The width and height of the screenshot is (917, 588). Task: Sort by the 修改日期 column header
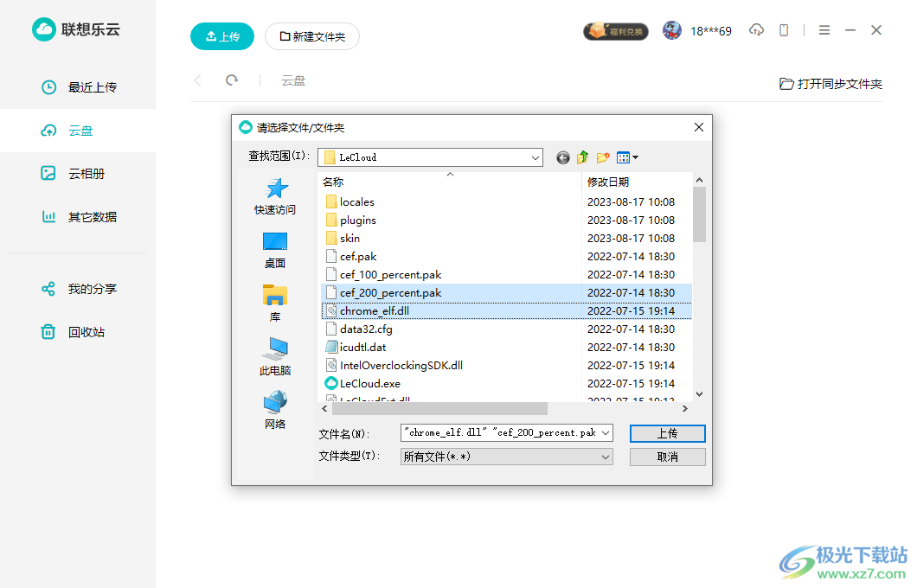(x=637, y=182)
